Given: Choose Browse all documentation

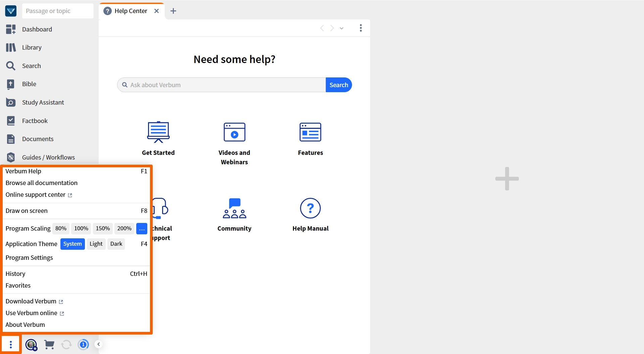Looking at the screenshot, I should (x=76, y=183).
